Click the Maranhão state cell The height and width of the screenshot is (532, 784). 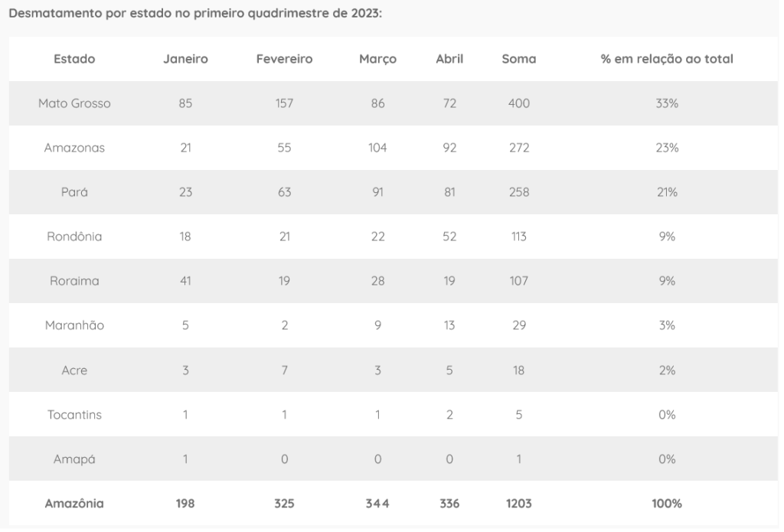click(74, 325)
